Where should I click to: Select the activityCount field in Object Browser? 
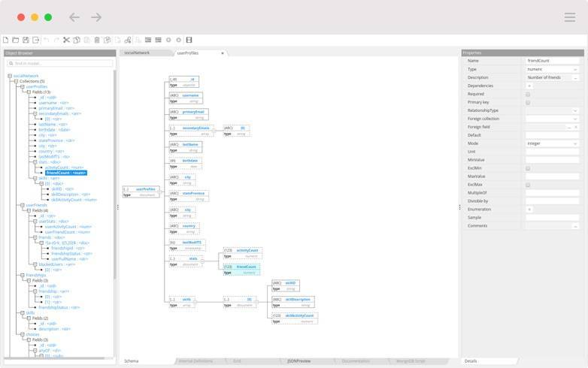[66, 167]
